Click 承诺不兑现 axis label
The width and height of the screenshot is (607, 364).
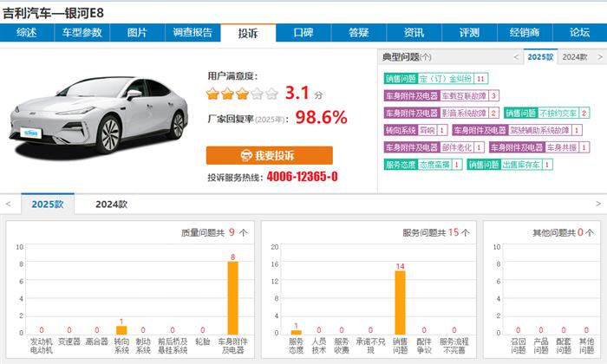[x=370, y=346]
